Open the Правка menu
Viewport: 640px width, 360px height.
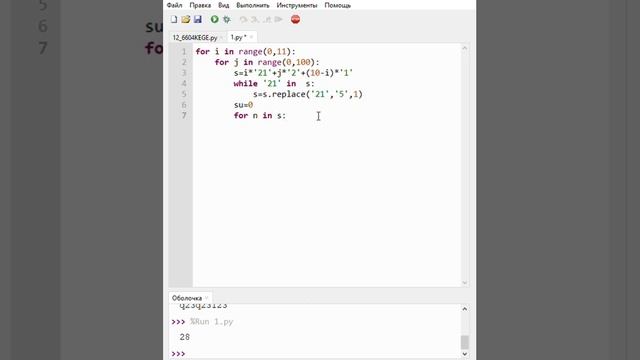[x=200, y=5]
